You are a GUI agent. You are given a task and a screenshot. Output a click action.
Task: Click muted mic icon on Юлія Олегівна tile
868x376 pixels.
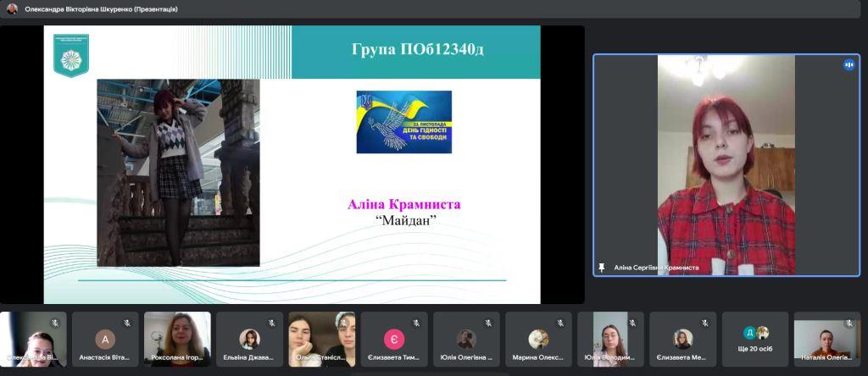[488, 323]
